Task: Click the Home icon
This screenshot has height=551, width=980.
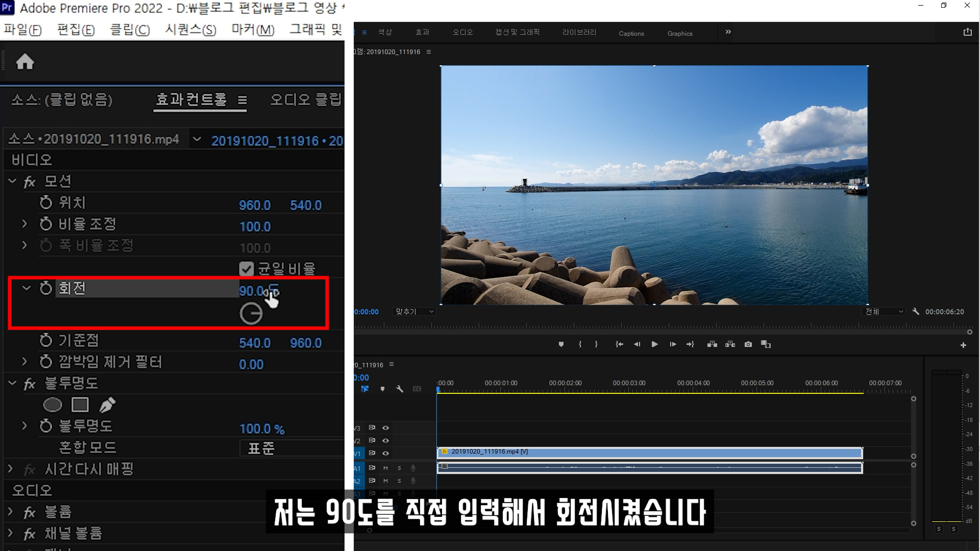Action: coord(24,62)
